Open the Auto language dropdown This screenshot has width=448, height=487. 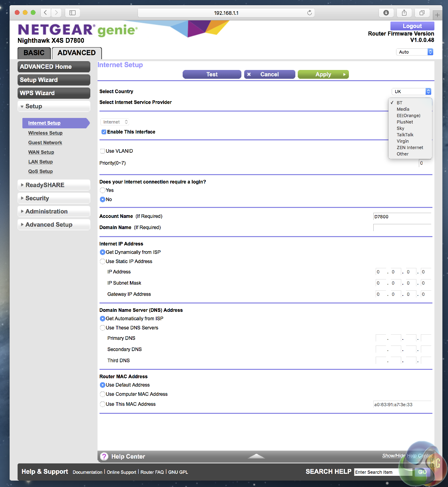415,52
